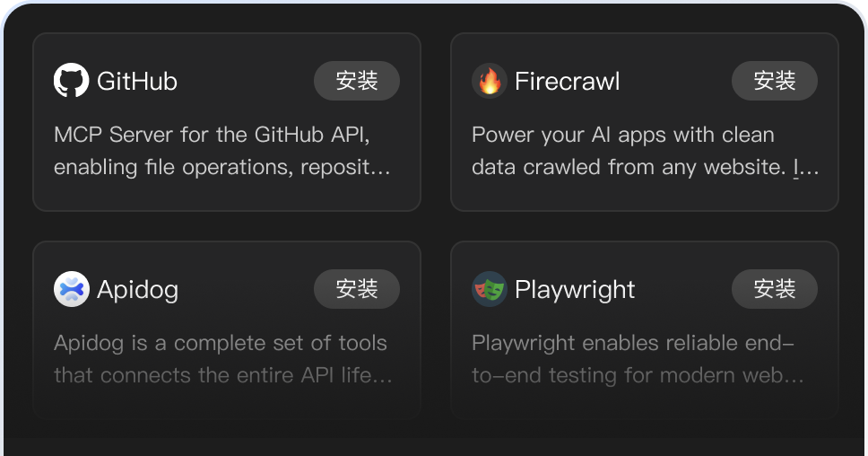Image resolution: width=868 pixels, height=456 pixels.
Task: Click the "to-end testing for modern web" line
Action: coord(638,375)
